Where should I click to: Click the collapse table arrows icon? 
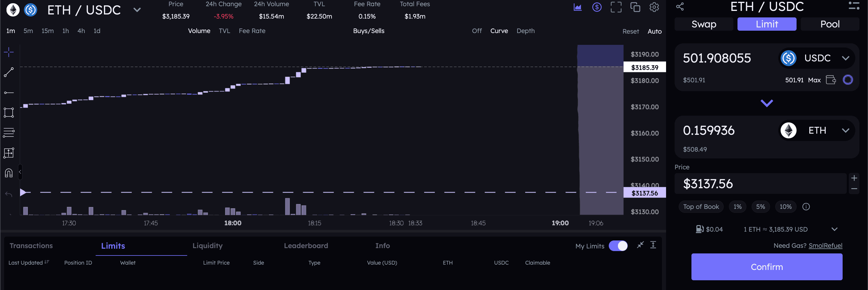point(640,245)
